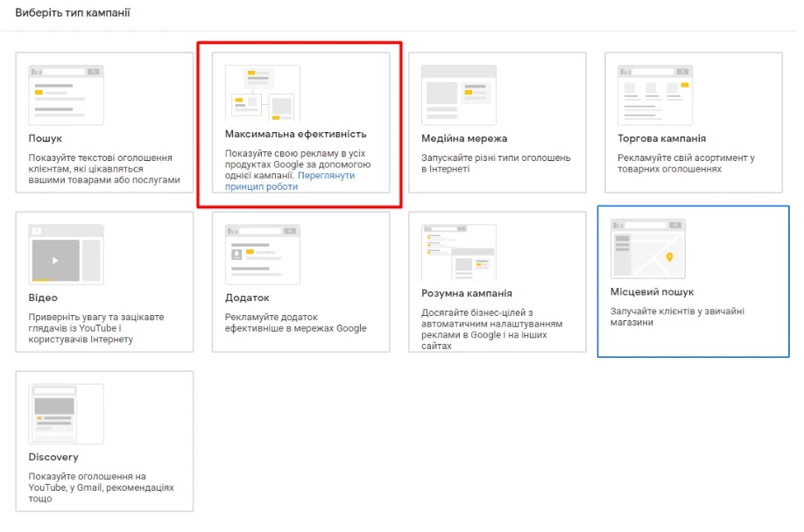This screenshot has width=804, height=532.
Task: Click the Максимальна ефективність campaign illustration
Action: [262, 93]
